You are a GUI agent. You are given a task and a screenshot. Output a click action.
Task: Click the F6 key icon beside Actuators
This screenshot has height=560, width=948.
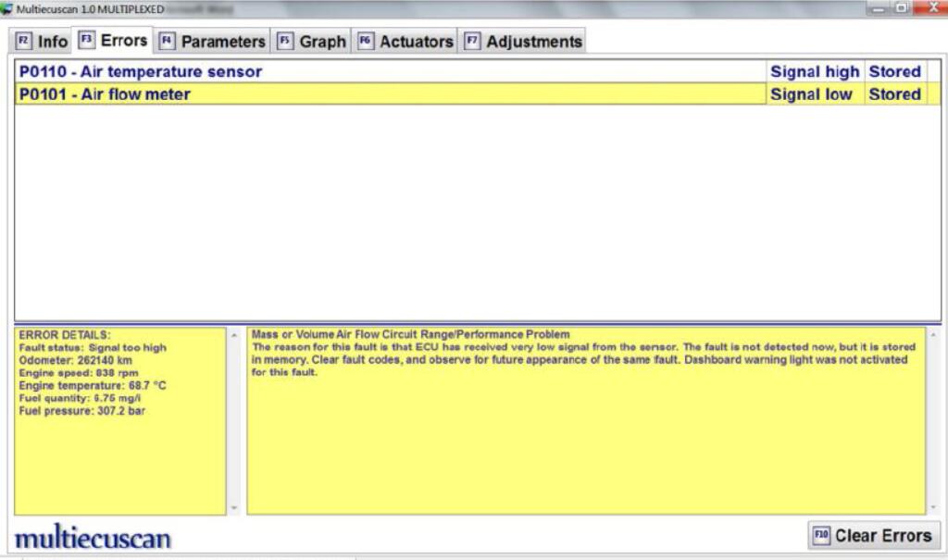[365, 41]
